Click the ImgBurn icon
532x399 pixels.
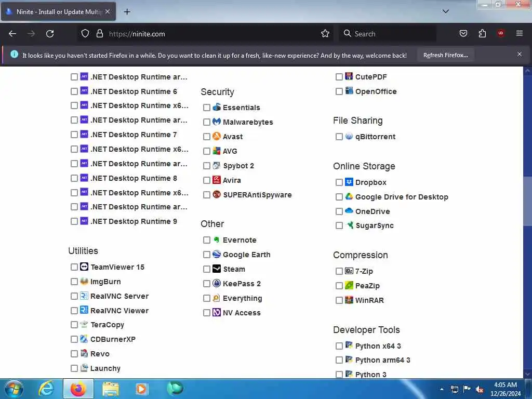click(84, 281)
